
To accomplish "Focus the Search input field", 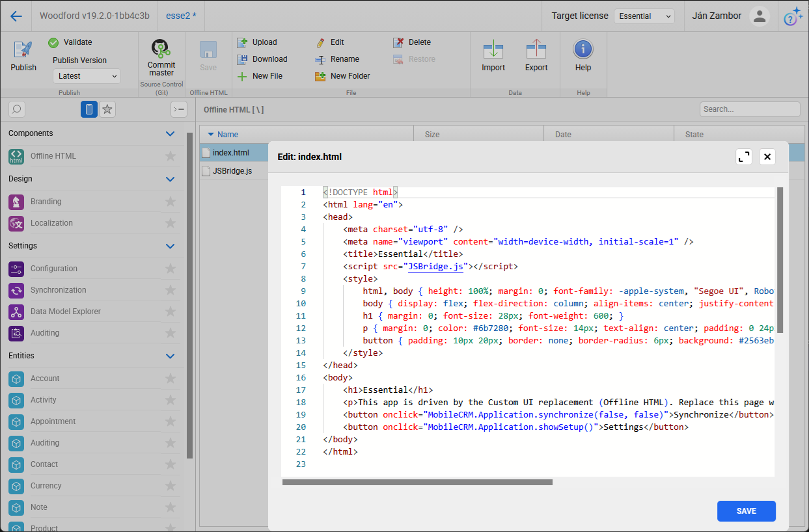I will 750,109.
